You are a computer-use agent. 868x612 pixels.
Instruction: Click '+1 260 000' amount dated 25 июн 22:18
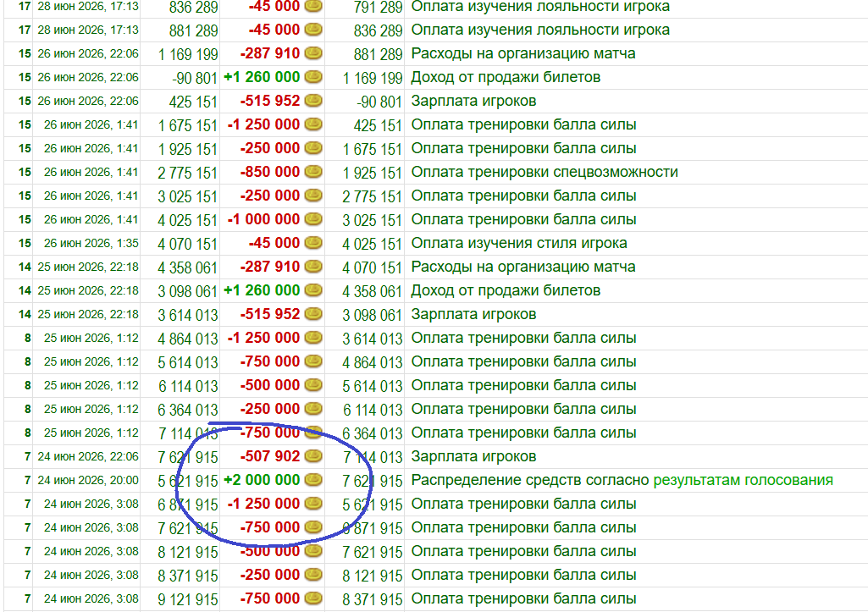(x=262, y=290)
